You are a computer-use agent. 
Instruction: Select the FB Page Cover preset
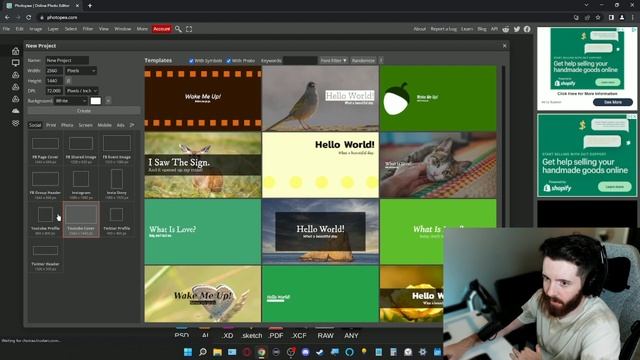click(45, 148)
